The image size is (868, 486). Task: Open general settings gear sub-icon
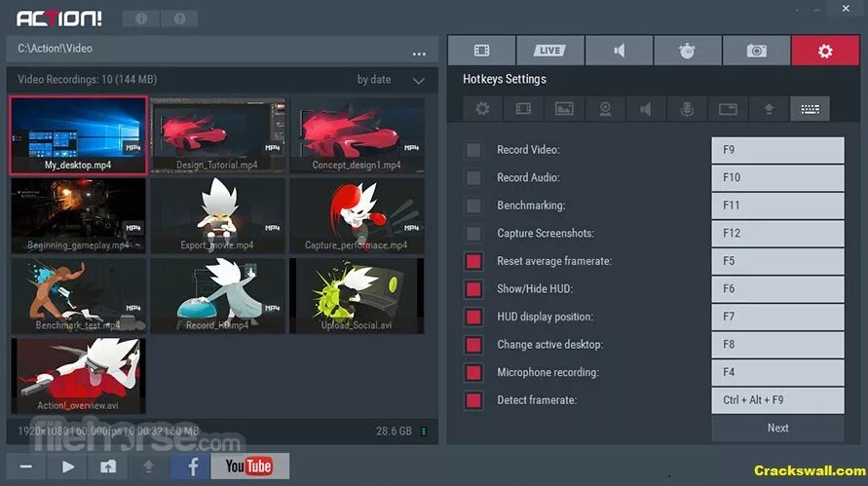tap(482, 109)
